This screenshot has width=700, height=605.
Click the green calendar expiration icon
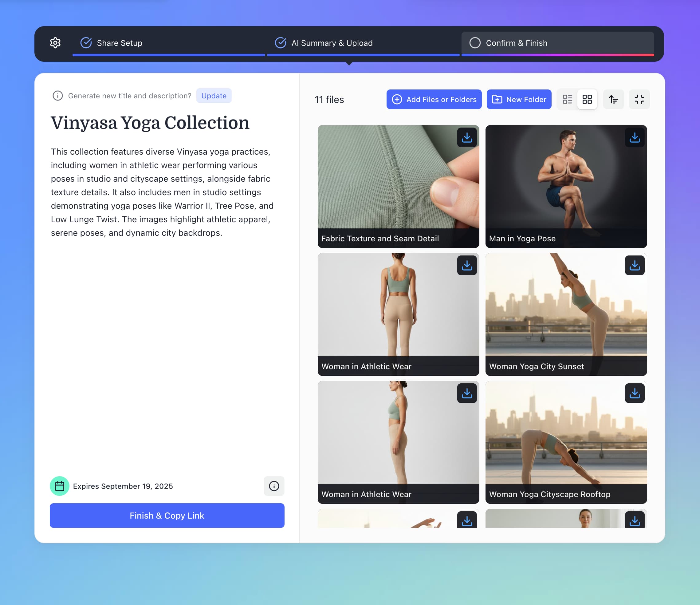pyautogui.click(x=59, y=486)
